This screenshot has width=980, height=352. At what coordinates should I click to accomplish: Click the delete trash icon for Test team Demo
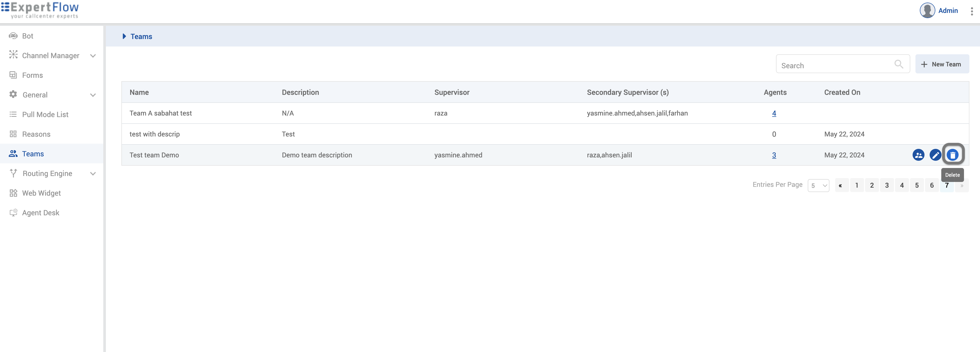(x=952, y=155)
